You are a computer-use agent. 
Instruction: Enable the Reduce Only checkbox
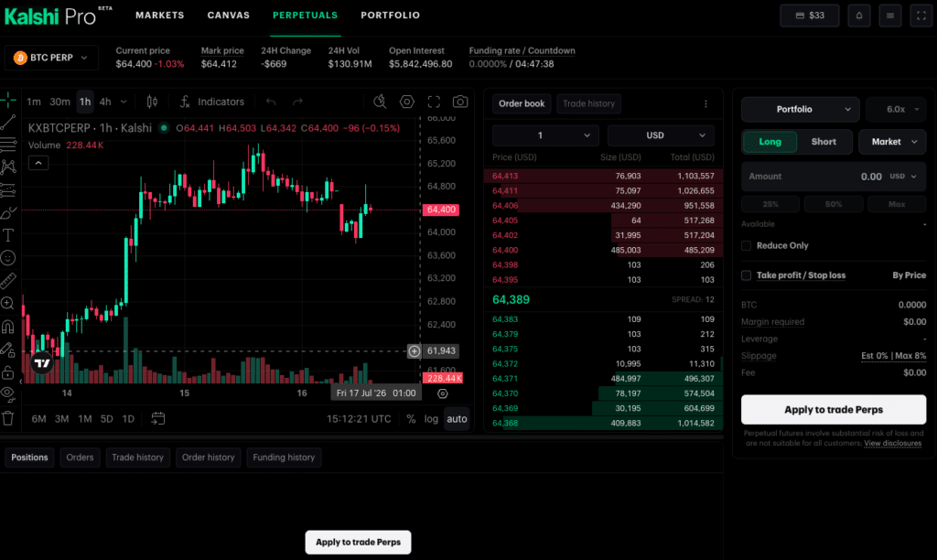click(747, 245)
